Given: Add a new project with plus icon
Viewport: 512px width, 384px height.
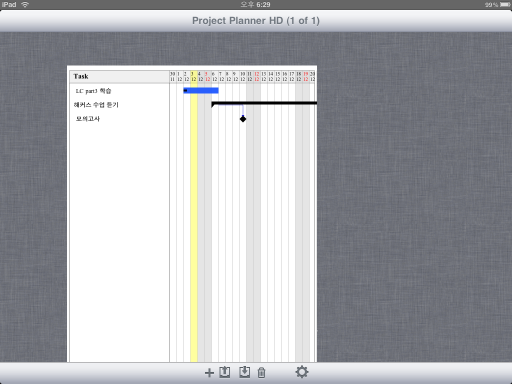Looking at the screenshot, I should 209,373.
